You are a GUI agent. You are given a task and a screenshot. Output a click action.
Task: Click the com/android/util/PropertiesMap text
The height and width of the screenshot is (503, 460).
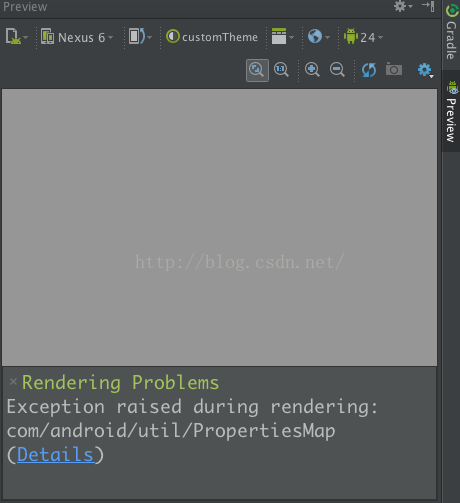(171, 431)
